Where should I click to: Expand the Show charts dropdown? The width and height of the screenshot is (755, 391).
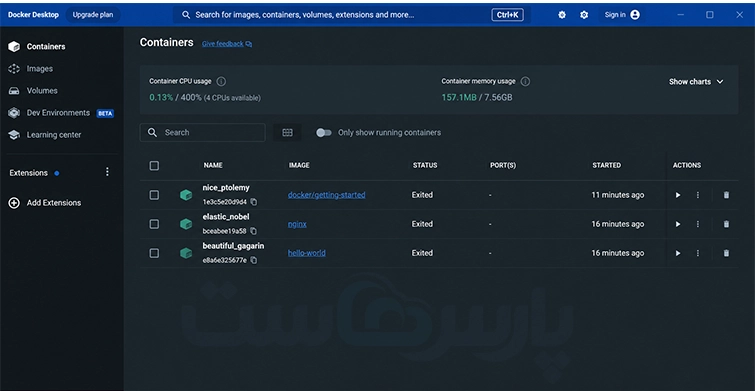(x=696, y=82)
